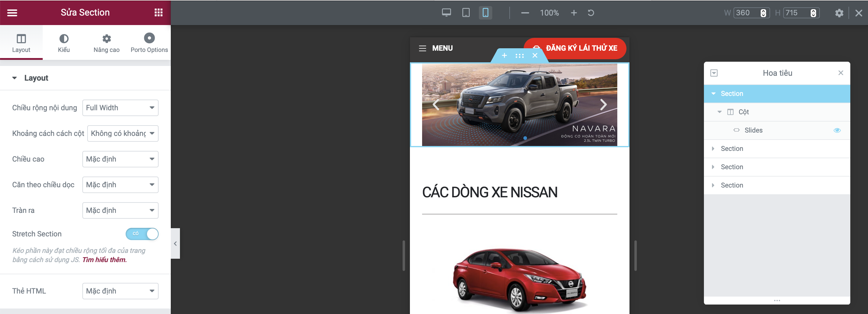Screen dimensions: 868x314
Task: Add a section using the handle plus icon
Action: [504, 55]
